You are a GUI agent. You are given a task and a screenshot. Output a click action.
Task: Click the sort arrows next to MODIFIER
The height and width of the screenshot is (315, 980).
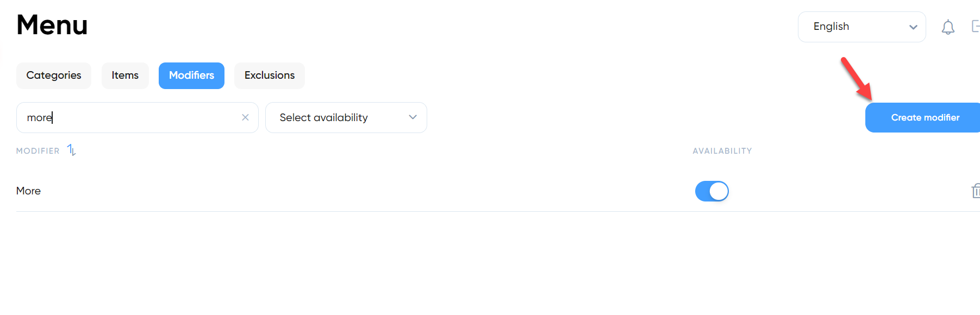pyautogui.click(x=71, y=150)
